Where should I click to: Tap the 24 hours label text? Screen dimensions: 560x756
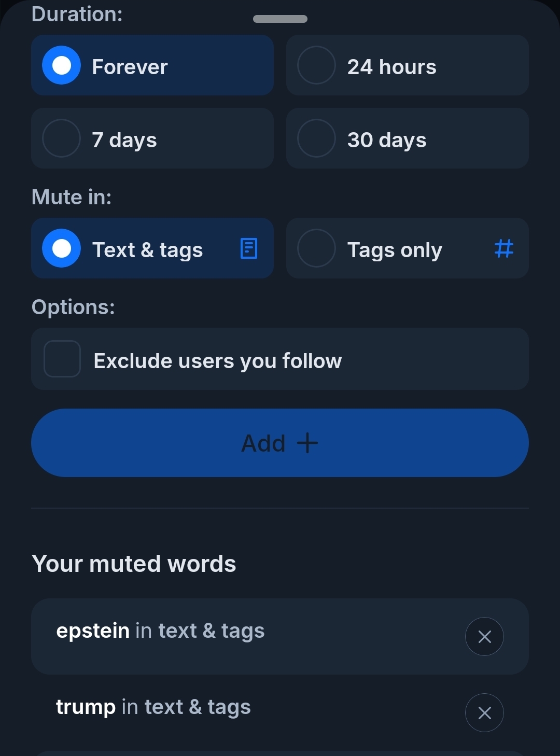click(x=392, y=67)
